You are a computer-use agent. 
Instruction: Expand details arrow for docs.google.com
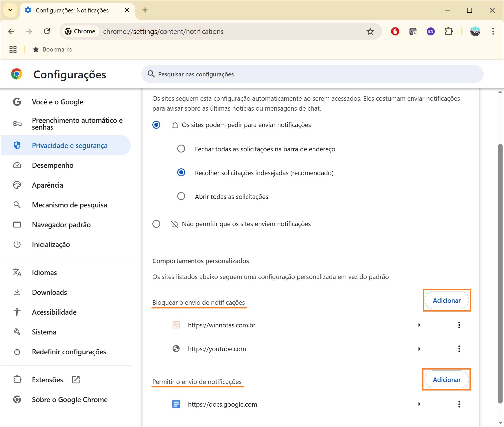coord(419,404)
